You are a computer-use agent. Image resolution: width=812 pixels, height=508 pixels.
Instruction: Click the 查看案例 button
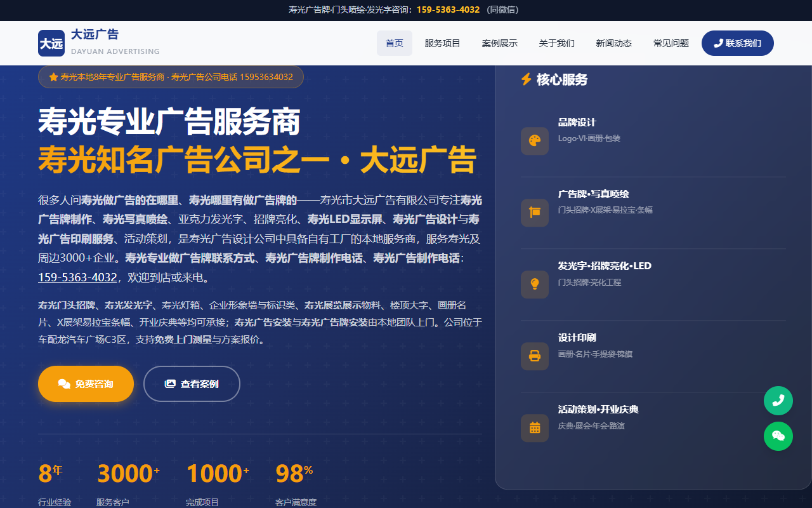click(192, 384)
